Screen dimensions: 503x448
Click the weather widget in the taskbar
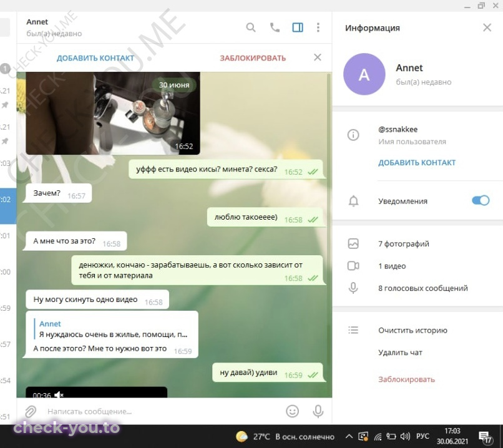click(x=285, y=436)
